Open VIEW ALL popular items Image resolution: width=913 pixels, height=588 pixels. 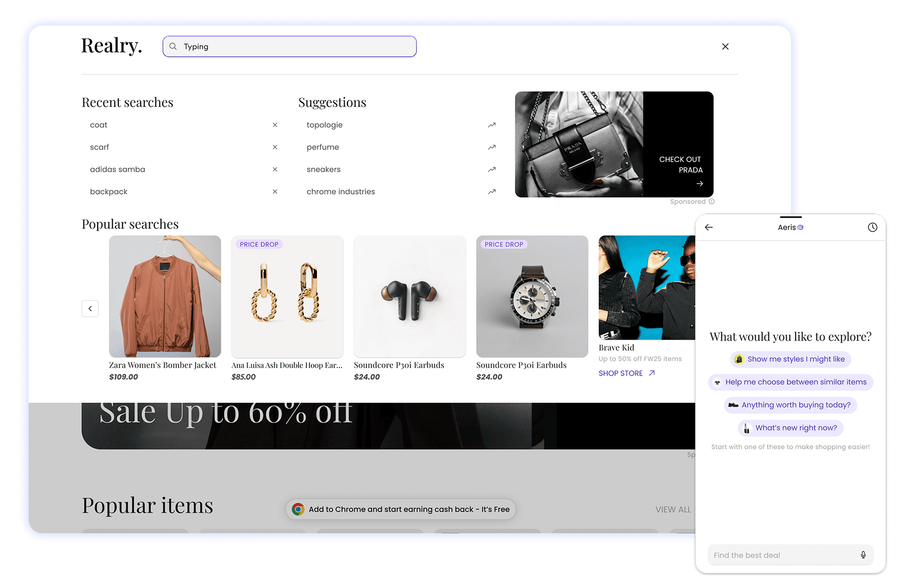point(673,509)
